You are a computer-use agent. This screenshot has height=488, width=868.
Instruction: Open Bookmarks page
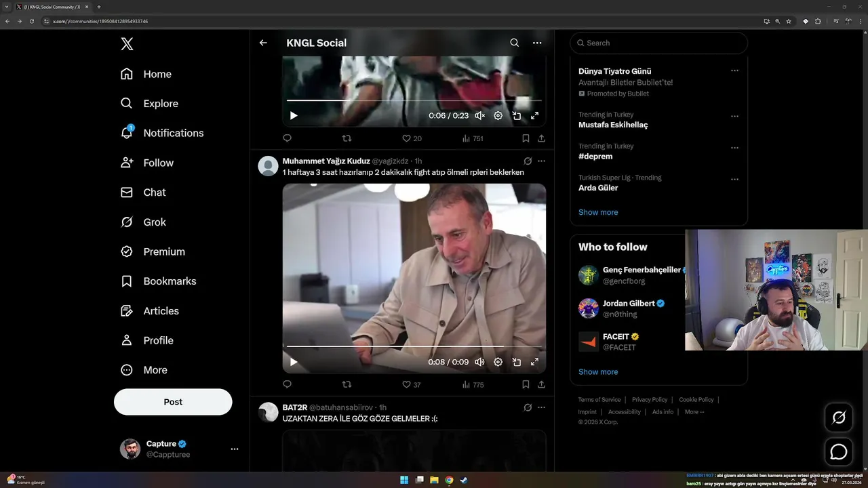pyautogui.click(x=158, y=281)
